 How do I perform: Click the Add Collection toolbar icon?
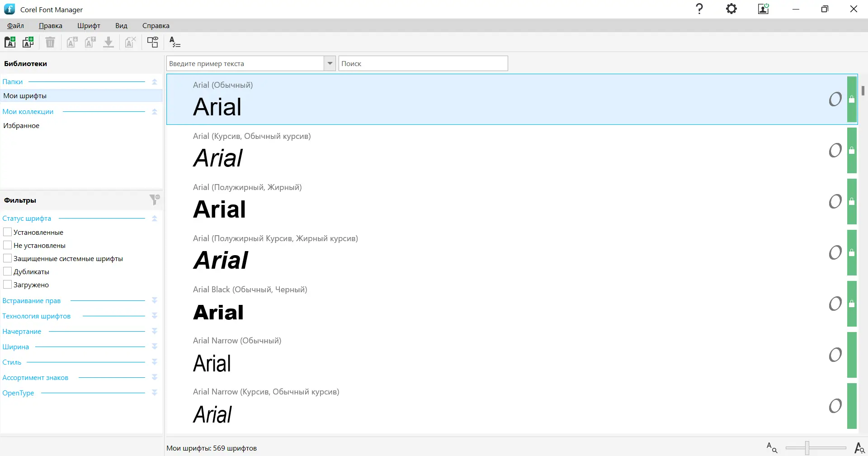pyautogui.click(x=28, y=42)
